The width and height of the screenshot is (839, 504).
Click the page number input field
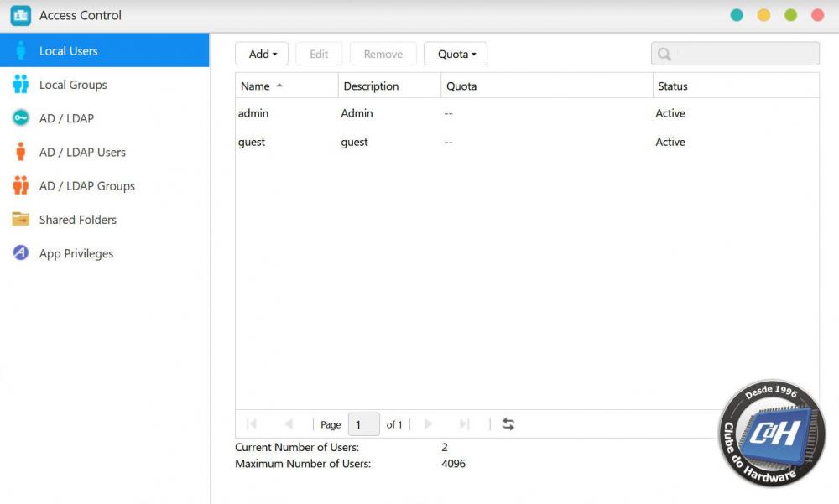click(x=363, y=424)
